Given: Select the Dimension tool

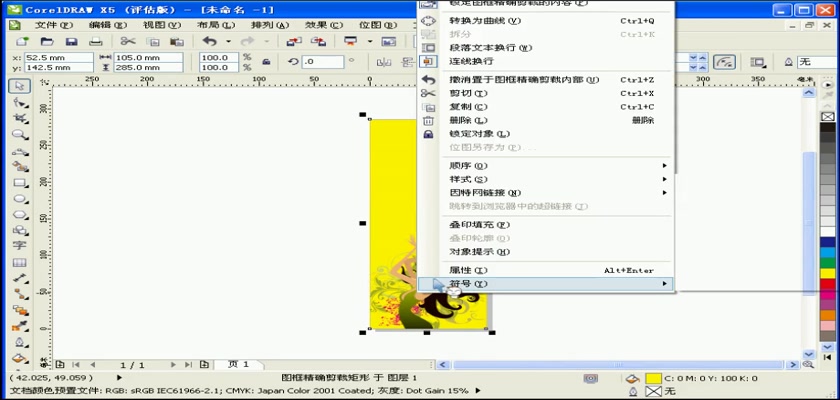Looking at the screenshot, I should (x=20, y=278).
